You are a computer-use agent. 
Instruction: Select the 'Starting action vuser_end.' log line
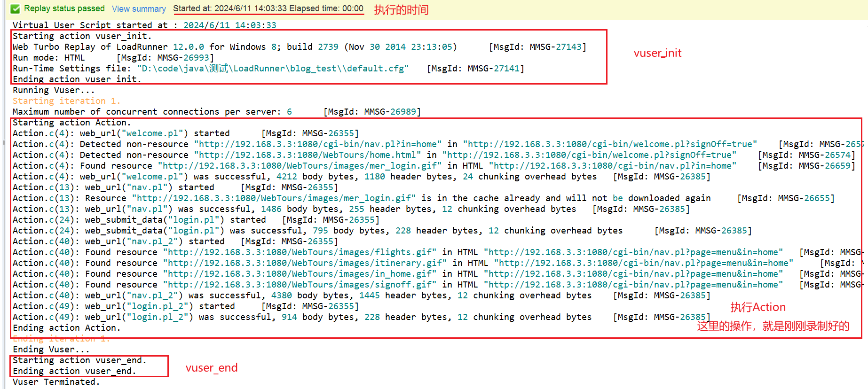[x=79, y=360]
